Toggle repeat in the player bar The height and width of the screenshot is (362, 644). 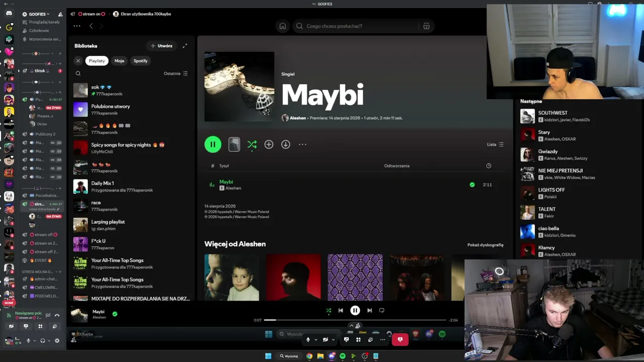click(381, 311)
